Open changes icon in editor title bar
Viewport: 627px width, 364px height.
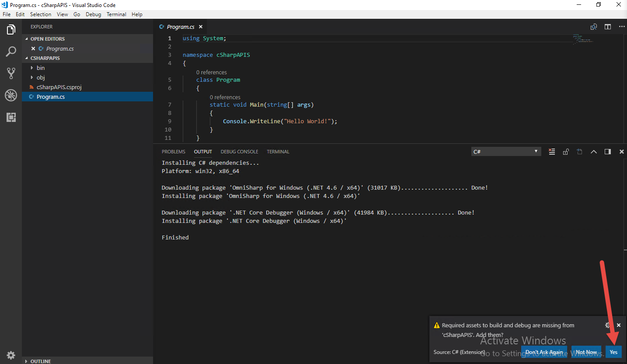pos(594,27)
